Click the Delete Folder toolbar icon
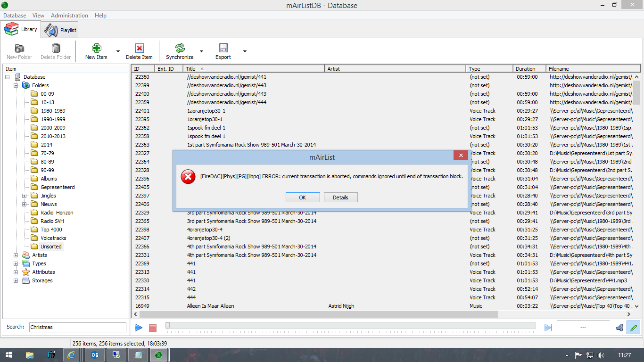 point(56,48)
